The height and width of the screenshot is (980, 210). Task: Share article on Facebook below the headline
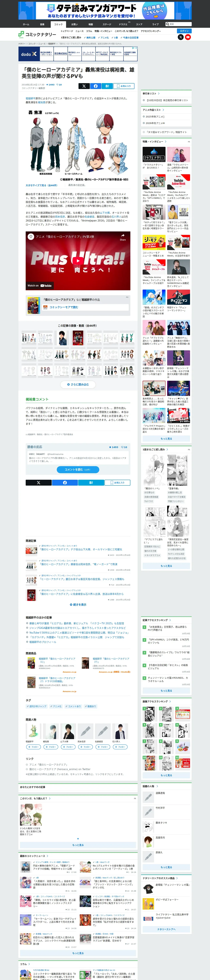click(x=96, y=86)
